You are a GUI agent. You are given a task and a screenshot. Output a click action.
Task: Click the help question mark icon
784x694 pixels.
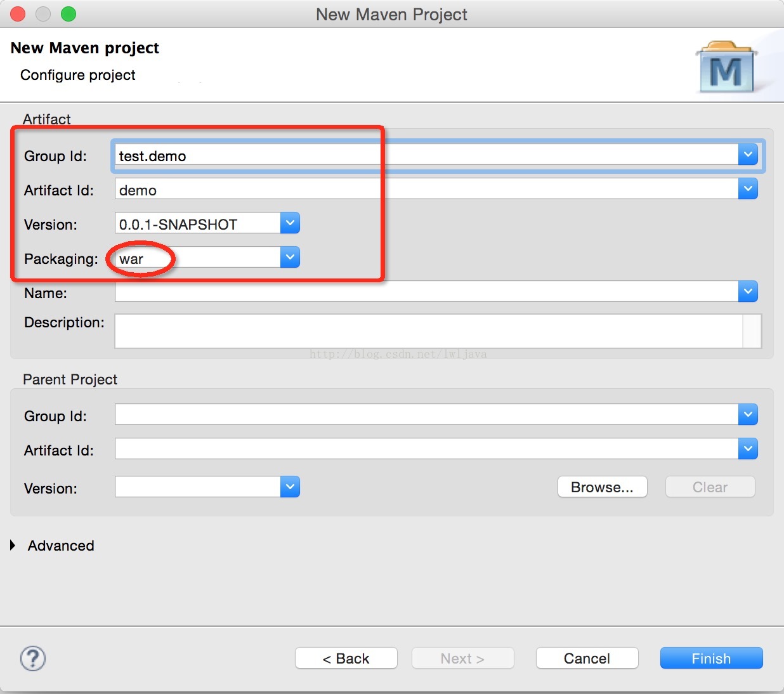(x=33, y=658)
